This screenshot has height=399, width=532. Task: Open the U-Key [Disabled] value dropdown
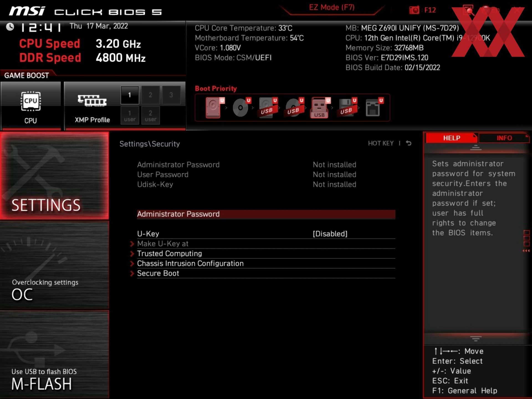click(330, 234)
